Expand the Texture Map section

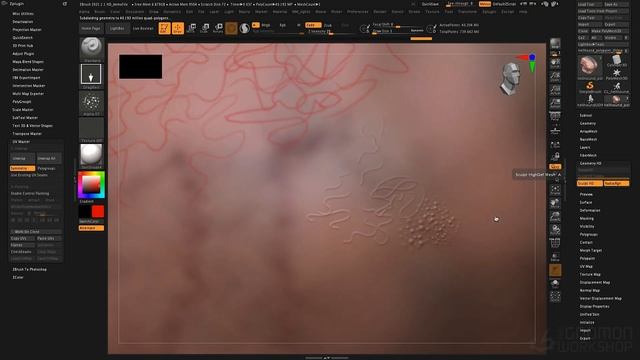tap(590, 274)
